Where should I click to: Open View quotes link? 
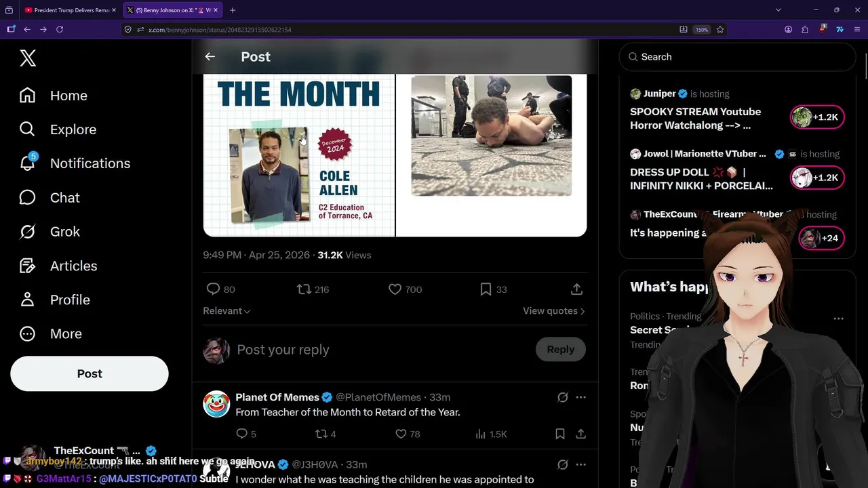click(x=553, y=310)
